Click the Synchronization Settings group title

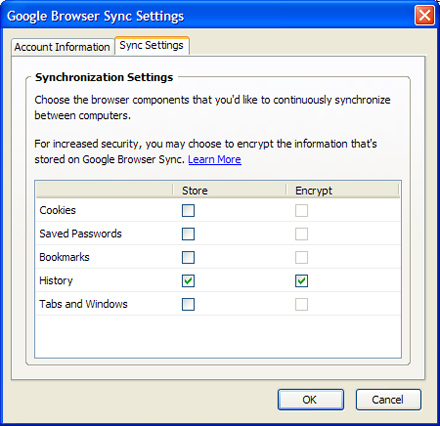point(104,77)
